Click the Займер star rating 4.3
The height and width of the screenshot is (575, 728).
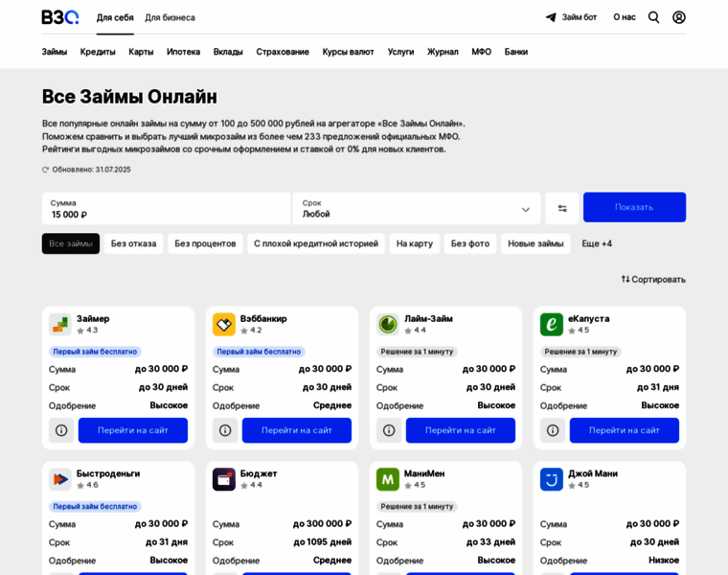coord(87,331)
